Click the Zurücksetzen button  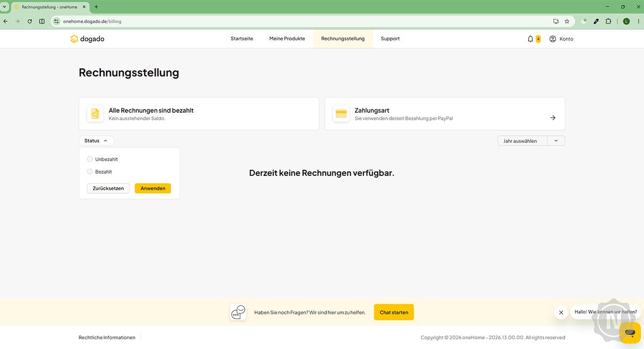108,188
